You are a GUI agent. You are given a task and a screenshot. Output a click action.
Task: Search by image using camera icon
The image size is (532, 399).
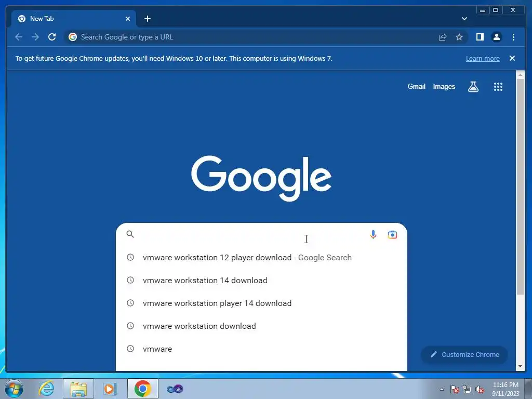(x=392, y=234)
